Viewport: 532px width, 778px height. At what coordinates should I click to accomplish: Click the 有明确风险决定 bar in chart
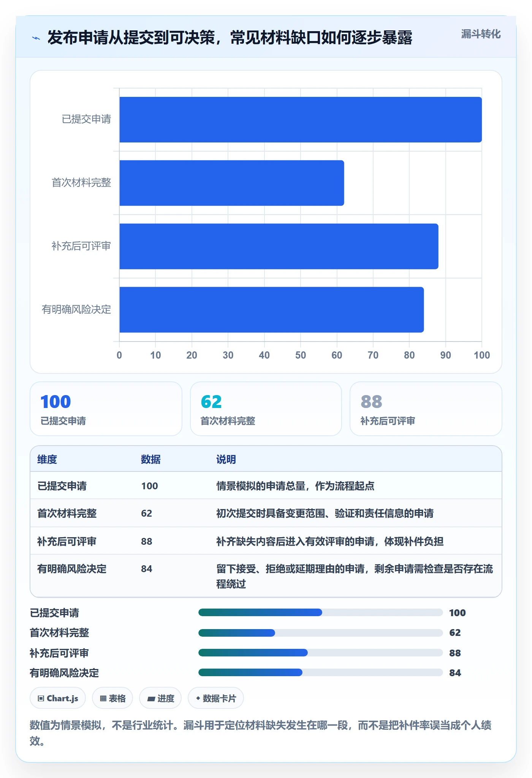(x=272, y=310)
